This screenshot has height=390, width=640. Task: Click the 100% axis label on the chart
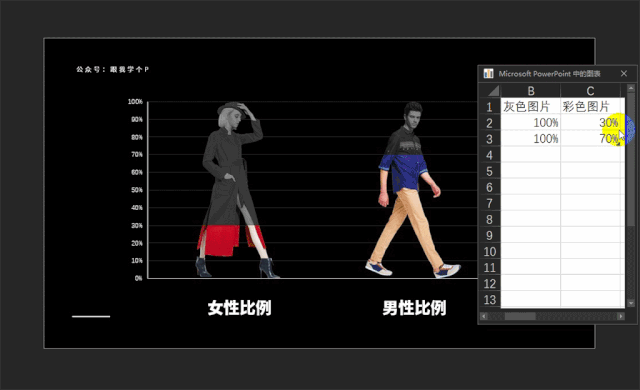tap(135, 102)
